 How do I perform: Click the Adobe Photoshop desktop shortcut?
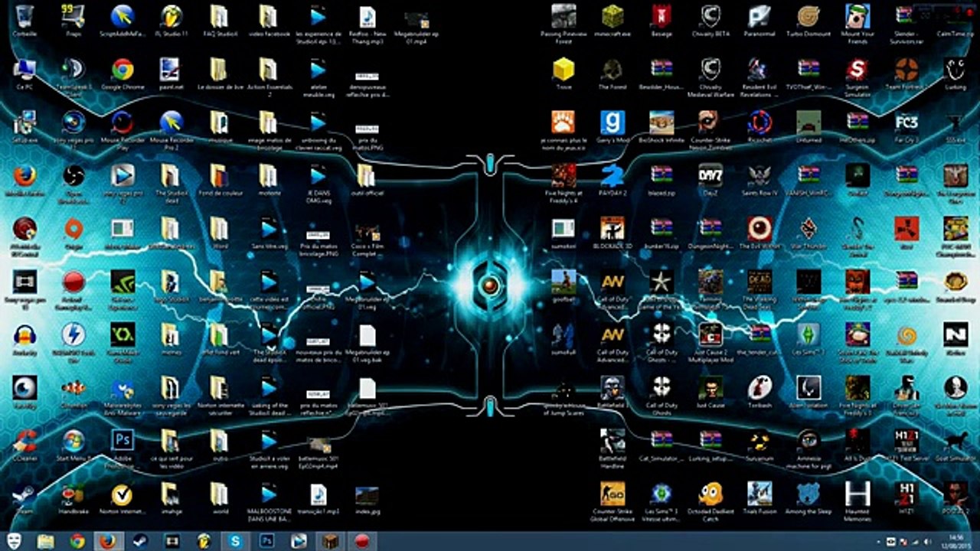click(122, 441)
